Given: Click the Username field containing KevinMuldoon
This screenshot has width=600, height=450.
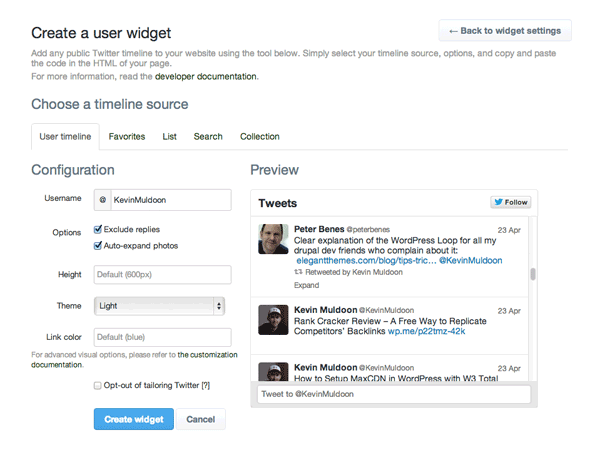Looking at the screenshot, I should (x=163, y=200).
